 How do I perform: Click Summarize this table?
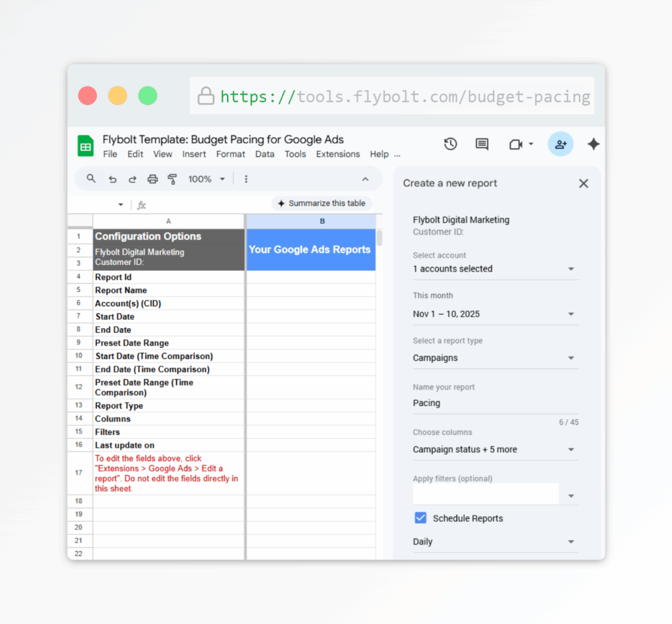pos(322,203)
